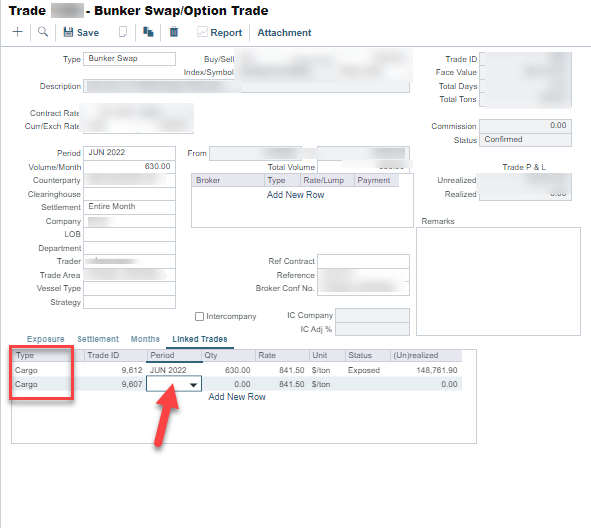The image size is (591, 528).
Task: Click the Settlement field Entire Month
Action: click(x=129, y=207)
